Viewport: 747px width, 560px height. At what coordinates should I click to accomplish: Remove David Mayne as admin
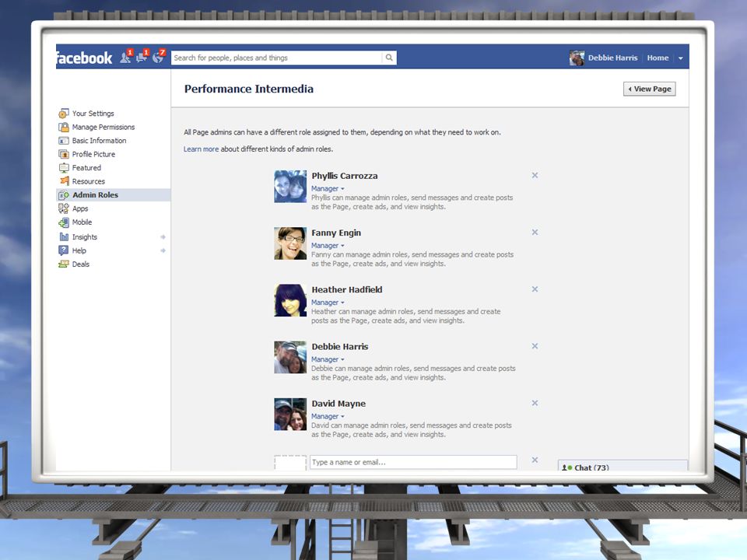pyautogui.click(x=535, y=403)
